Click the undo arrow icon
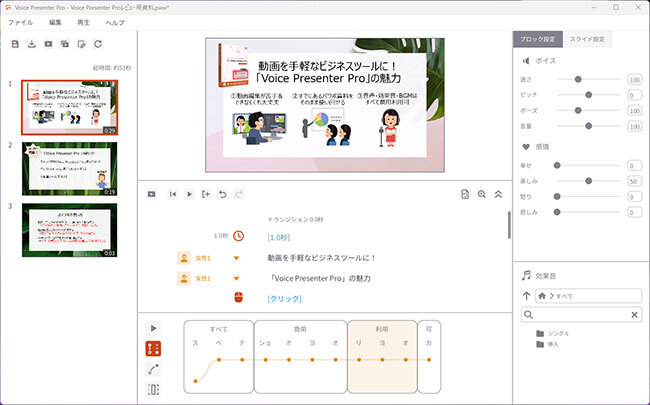650x405 pixels. (x=222, y=194)
